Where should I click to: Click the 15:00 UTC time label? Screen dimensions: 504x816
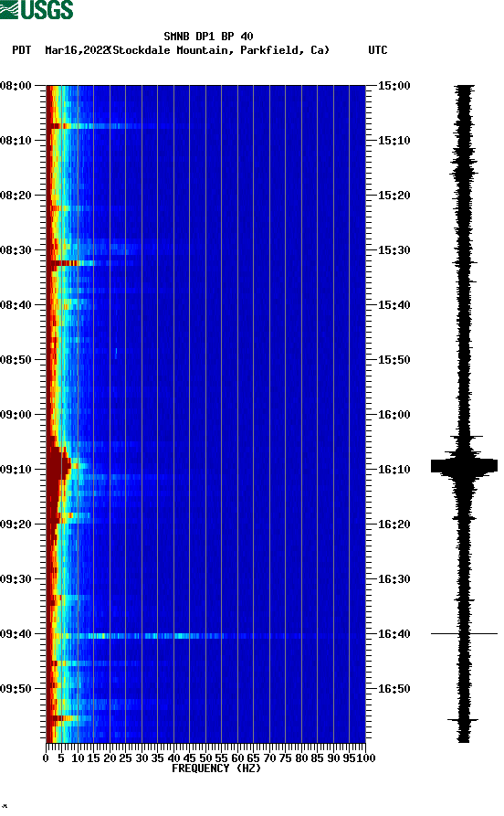tap(394, 85)
